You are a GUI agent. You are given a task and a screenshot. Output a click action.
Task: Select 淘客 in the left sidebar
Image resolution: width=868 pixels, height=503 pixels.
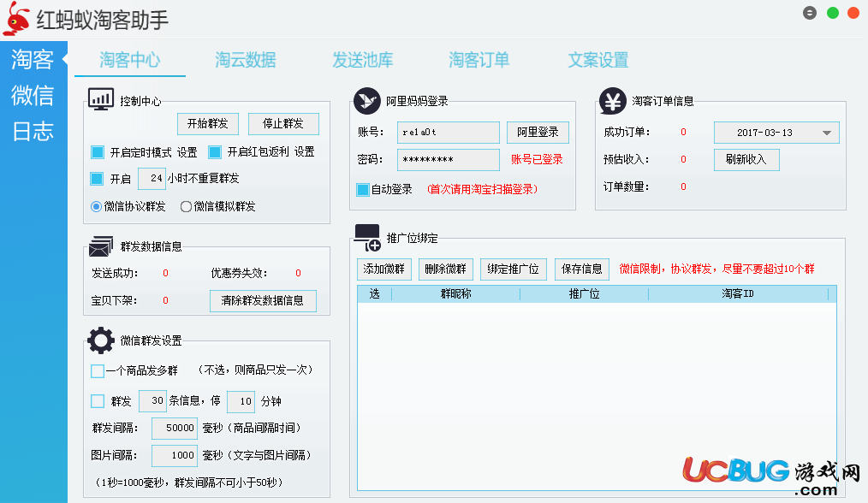33,59
